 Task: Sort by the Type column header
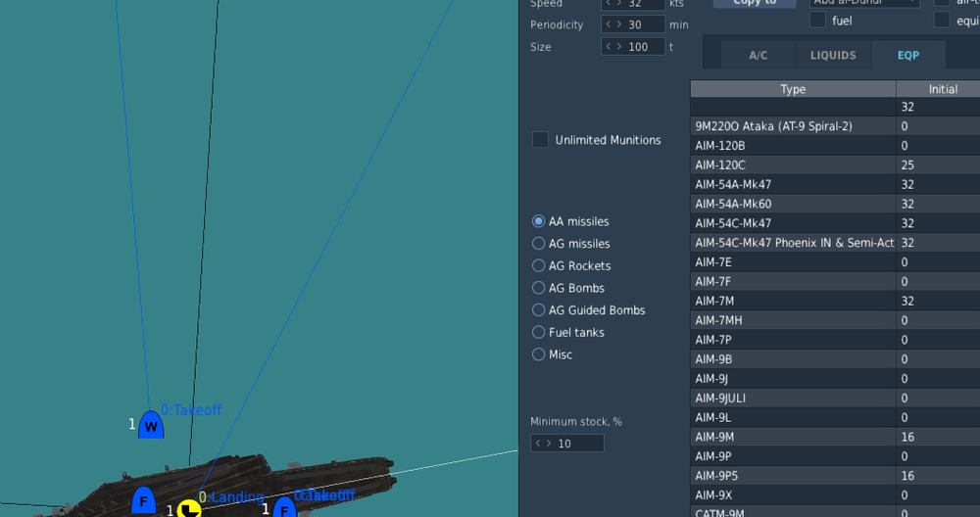[x=793, y=89]
